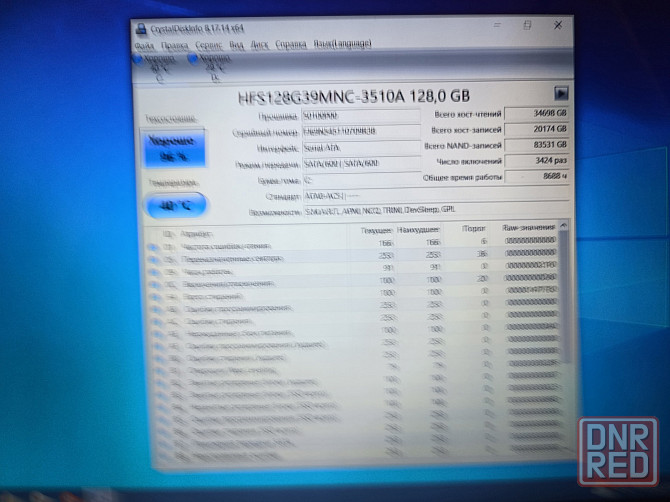670x502 pixels.
Task: Maximize the CrystalDiskInfo window
Action: pos(527,25)
